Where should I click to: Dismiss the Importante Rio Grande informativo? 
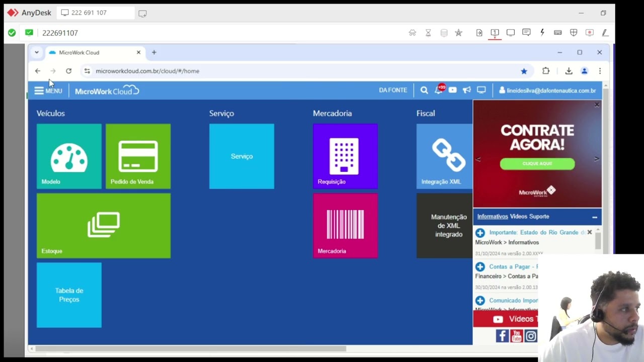(x=590, y=232)
